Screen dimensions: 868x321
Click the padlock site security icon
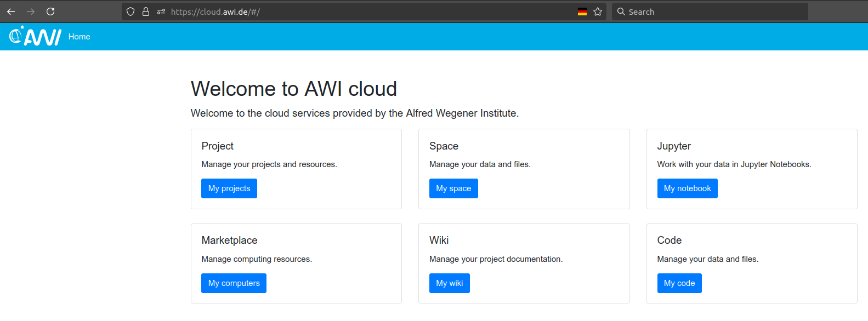[x=146, y=12]
